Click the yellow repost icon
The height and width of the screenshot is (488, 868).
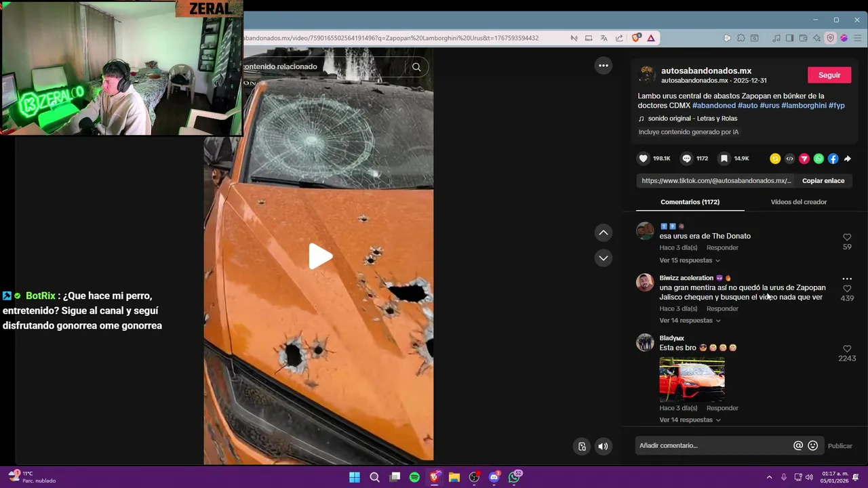(775, 159)
